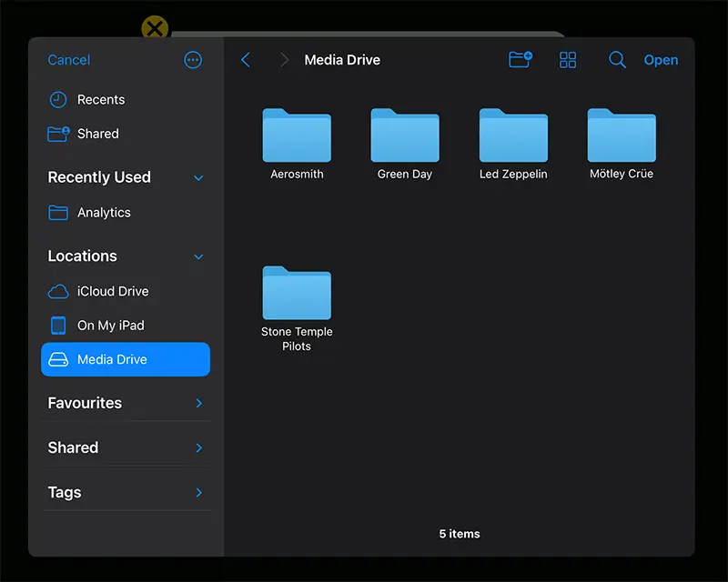Expand the lower Shared section chevron

click(198, 448)
